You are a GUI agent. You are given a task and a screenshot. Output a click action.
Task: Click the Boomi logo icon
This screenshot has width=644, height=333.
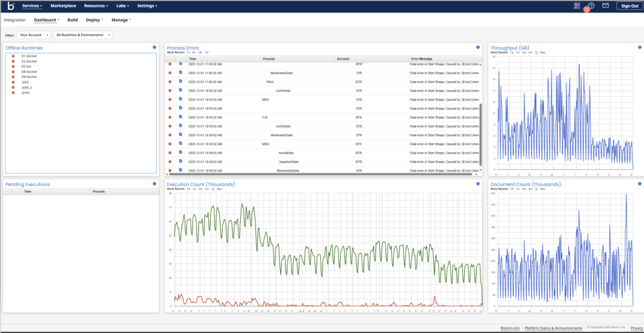point(10,6)
